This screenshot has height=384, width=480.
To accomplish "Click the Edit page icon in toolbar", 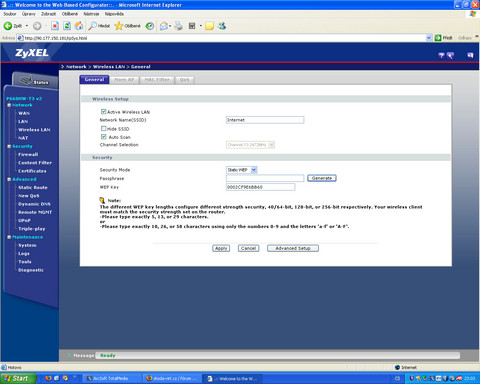I will (192, 26).
